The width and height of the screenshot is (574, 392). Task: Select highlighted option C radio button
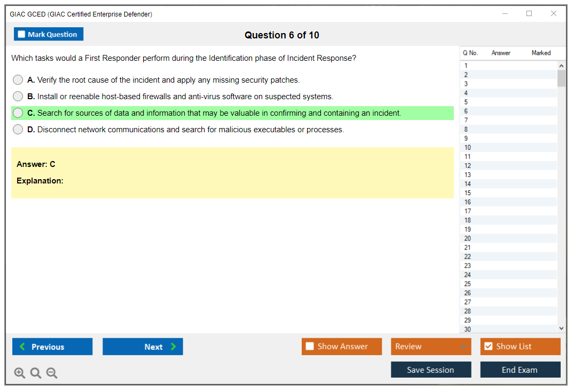coord(18,113)
